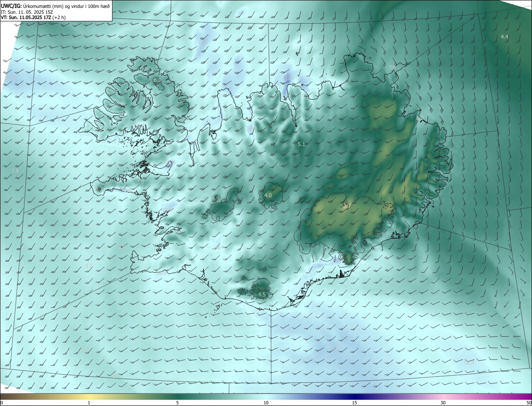532x406 pixels.
Task: Click the 4.5 value label on the map
Action: point(262,294)
